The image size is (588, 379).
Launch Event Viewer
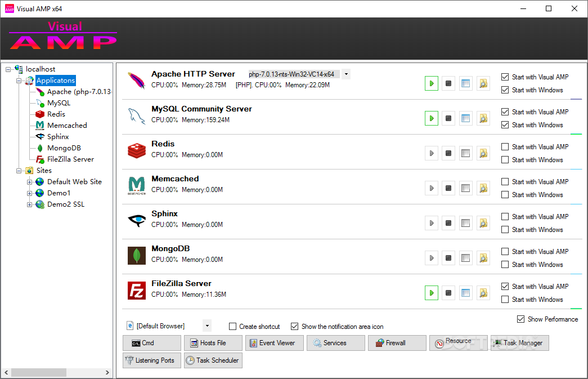(275, 343)
